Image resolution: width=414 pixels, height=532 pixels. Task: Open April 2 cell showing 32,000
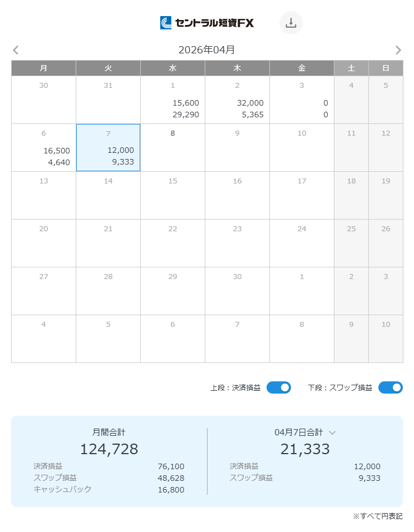coord(237,100)
